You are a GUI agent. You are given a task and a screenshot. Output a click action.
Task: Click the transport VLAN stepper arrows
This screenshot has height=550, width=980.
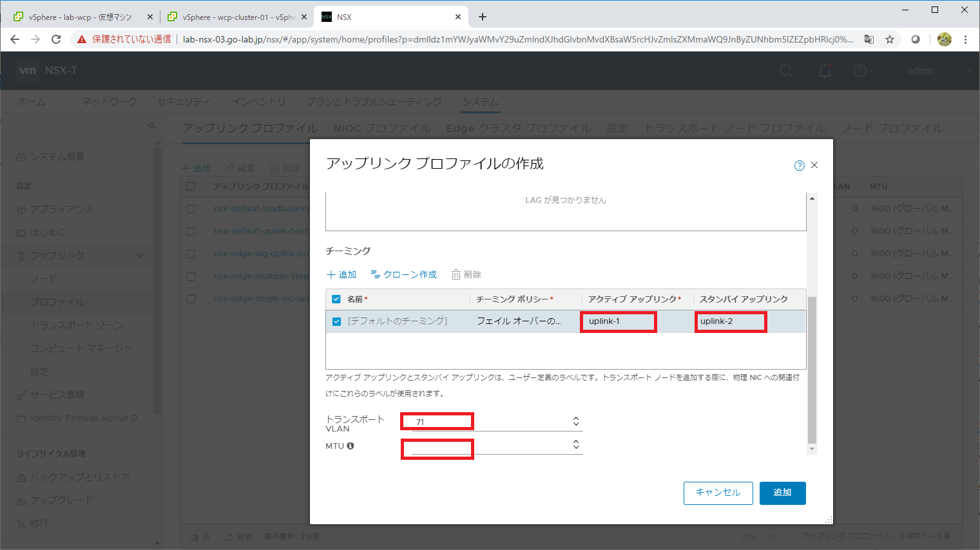(576, 421)
